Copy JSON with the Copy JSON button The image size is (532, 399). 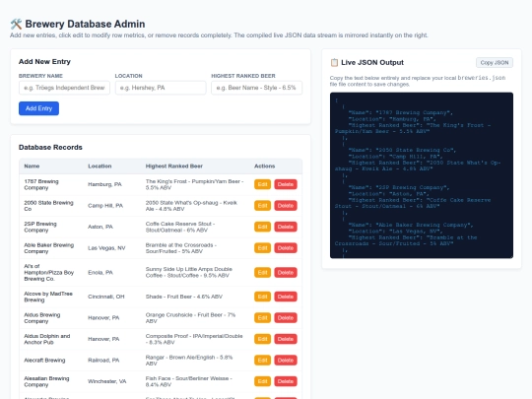click(x=495, y=63)
